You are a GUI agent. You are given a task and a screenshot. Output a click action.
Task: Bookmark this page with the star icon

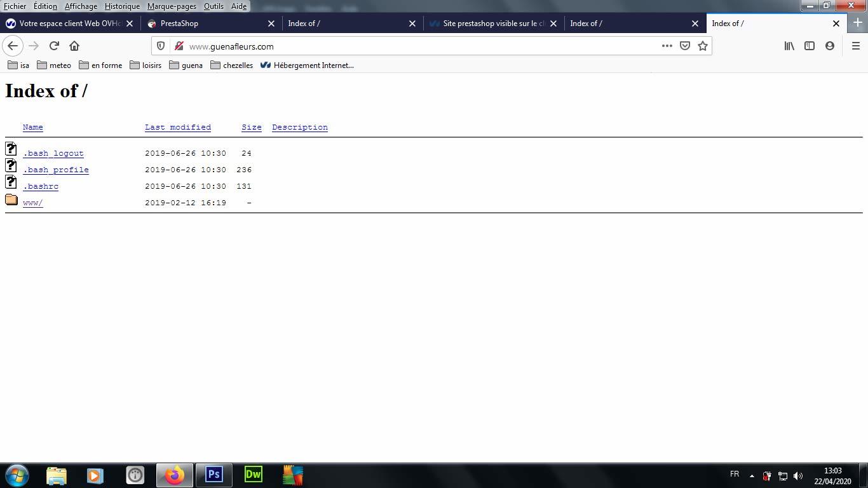pos(703,46)
